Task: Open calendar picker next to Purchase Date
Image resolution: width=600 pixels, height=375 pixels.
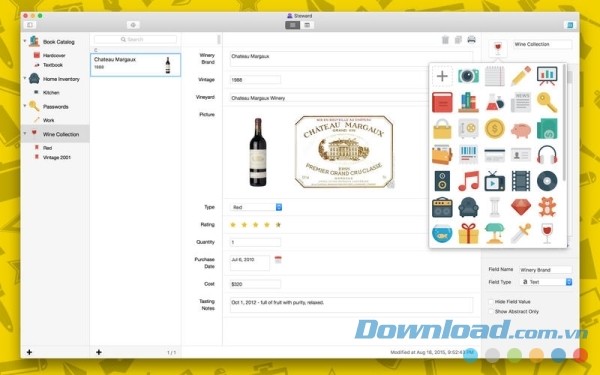Action: point(278,260)
